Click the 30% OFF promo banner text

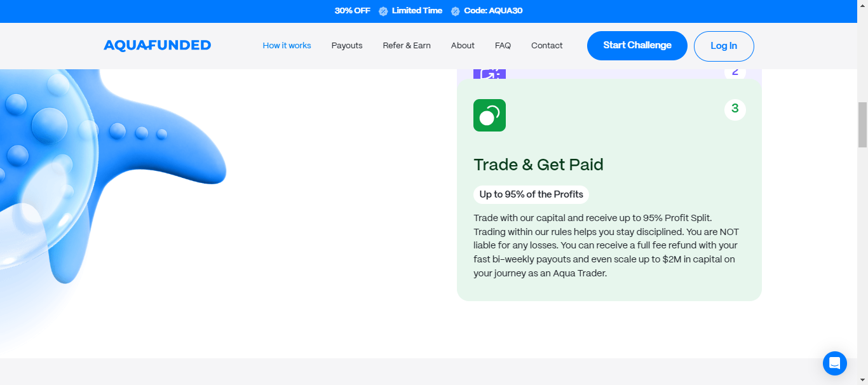(351, 11)
